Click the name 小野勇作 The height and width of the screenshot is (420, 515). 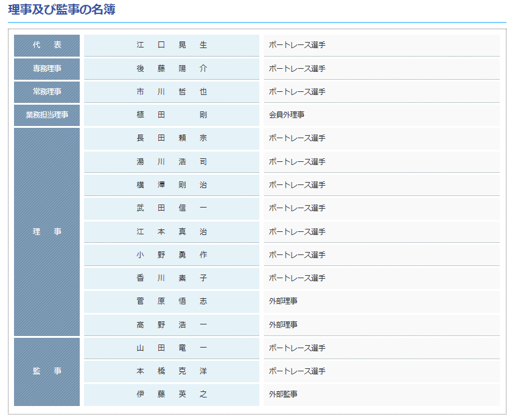pos(172,255)
